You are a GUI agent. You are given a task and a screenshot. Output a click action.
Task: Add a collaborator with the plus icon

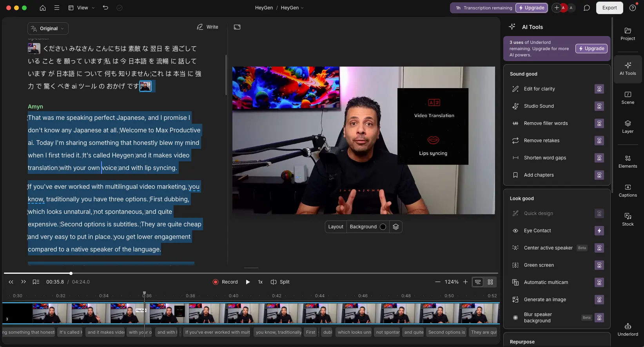[557, 8]
